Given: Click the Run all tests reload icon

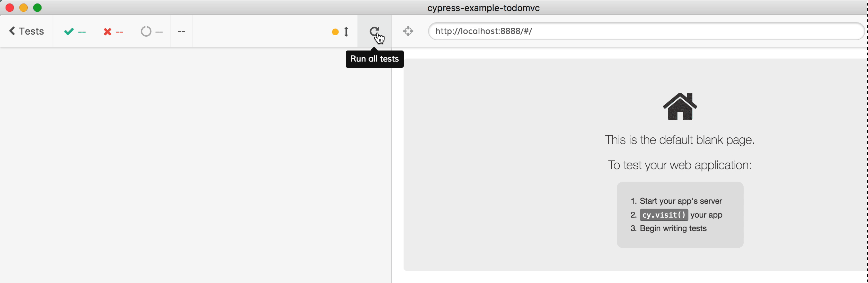Looking at the screenshot, I should pos(374,31).
